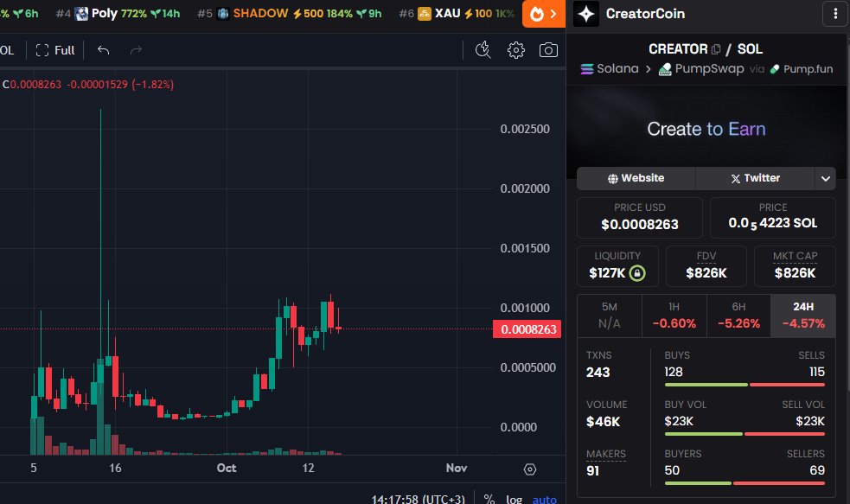Viewport: 850px width, 504px height.
Task: Click the liquidity lock icon
Action: coord(637,272)
